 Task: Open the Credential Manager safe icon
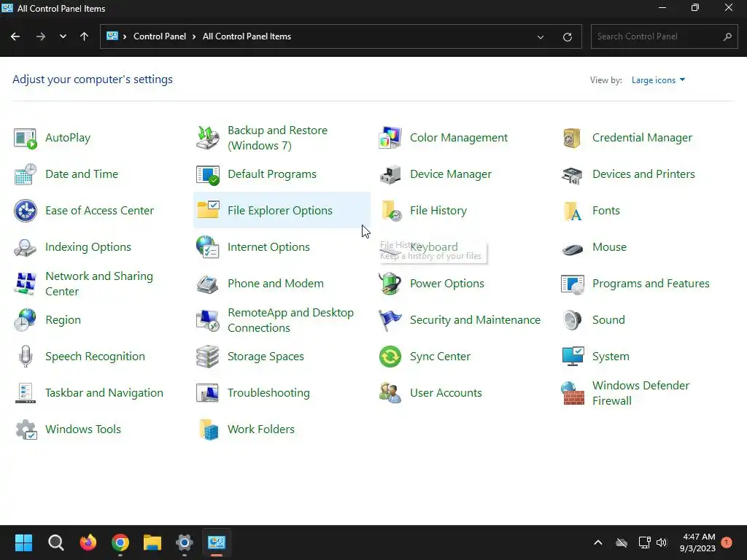point(572,138)
